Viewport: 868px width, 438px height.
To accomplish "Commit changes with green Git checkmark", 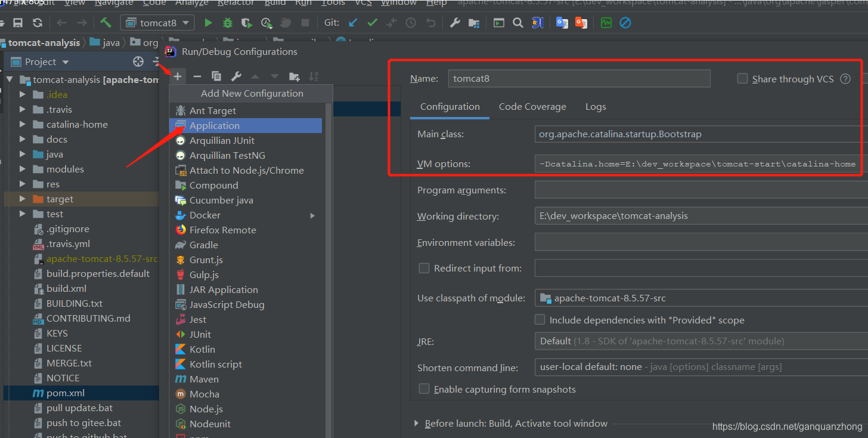I will pyautogui.click(x=372, y=23).
